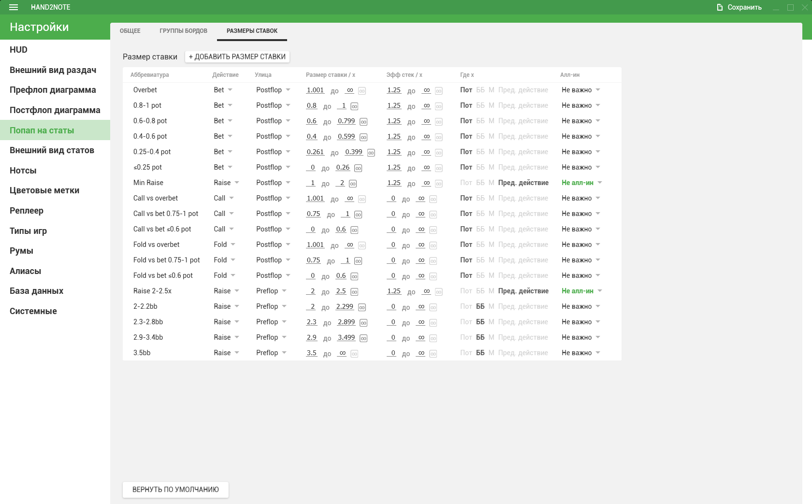Click the 0.261 lower bet size field
Viewport: 812px width, 504px height.
coord(316,152)
